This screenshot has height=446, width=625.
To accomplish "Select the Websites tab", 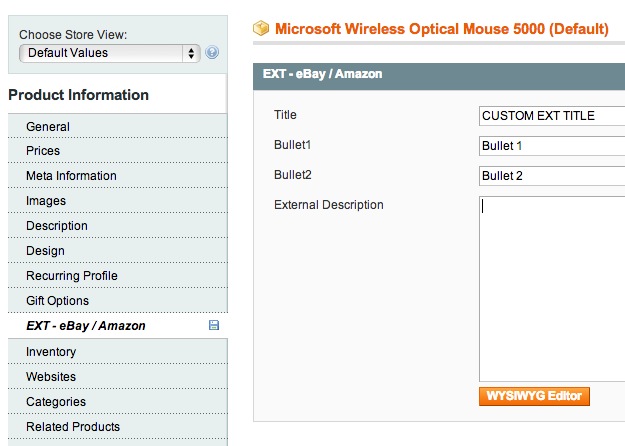I will (x=118, y=377).
